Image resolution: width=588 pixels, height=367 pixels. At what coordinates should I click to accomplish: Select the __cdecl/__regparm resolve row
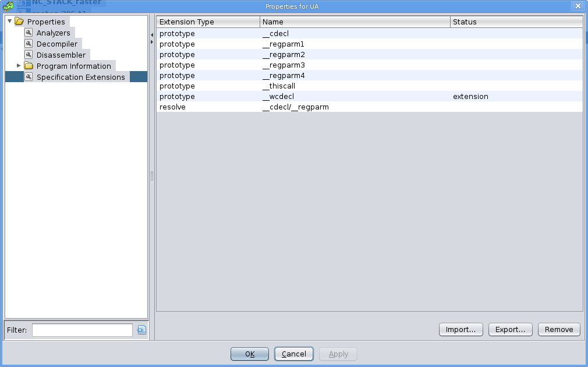370,107
